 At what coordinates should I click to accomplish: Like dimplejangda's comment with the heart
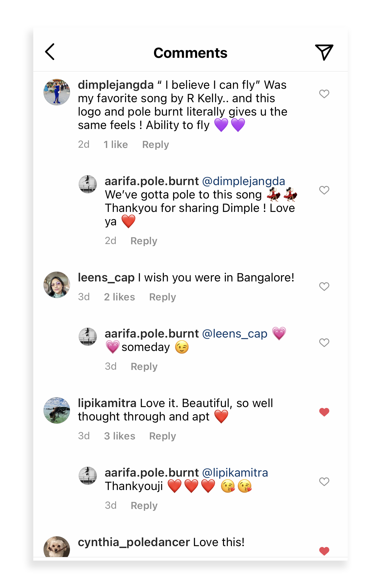pos(324,94)
